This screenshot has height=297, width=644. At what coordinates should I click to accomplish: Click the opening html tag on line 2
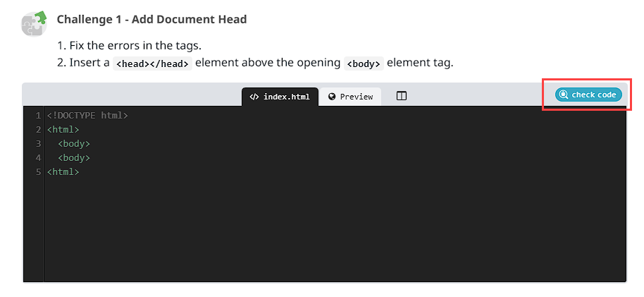63,130
